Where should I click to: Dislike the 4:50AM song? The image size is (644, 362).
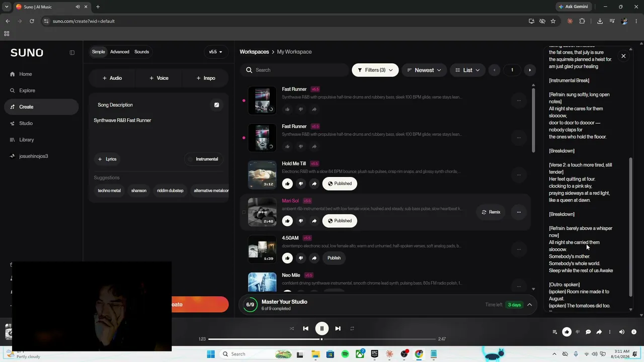(x=301, y=258)
